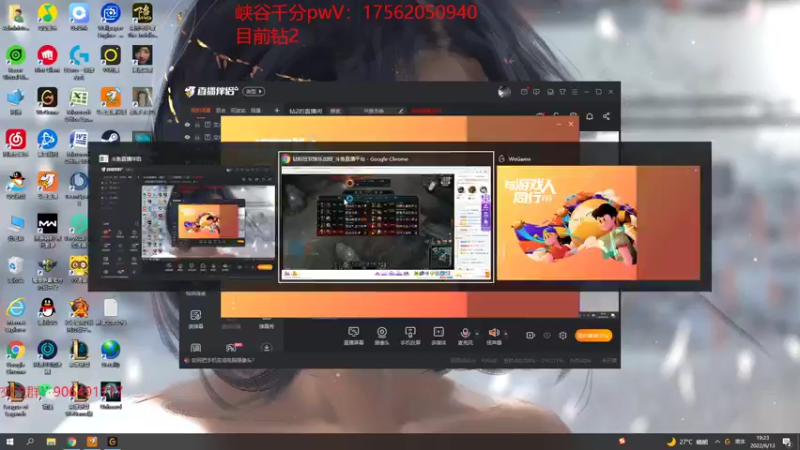The width and height of the screenshot is (800, 450).
Task: Expand speaker options arrow
Action: (x=506, y=334)
